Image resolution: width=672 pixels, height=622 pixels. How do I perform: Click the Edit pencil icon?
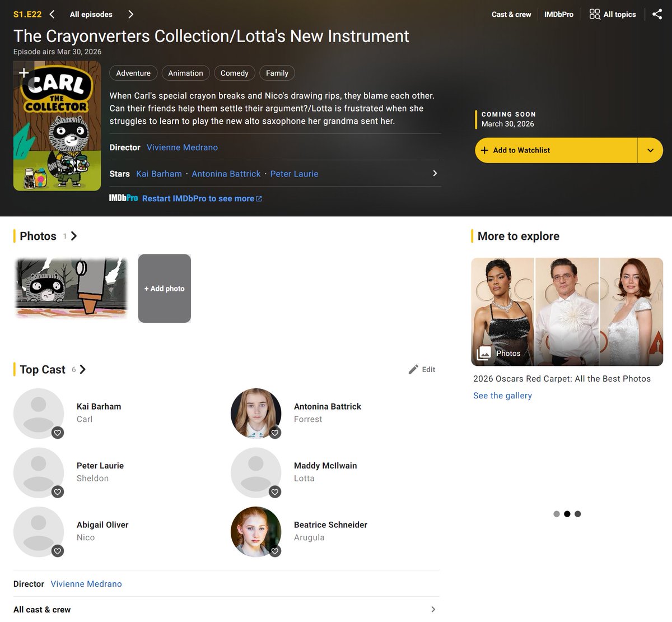click(x=413, y=369)
